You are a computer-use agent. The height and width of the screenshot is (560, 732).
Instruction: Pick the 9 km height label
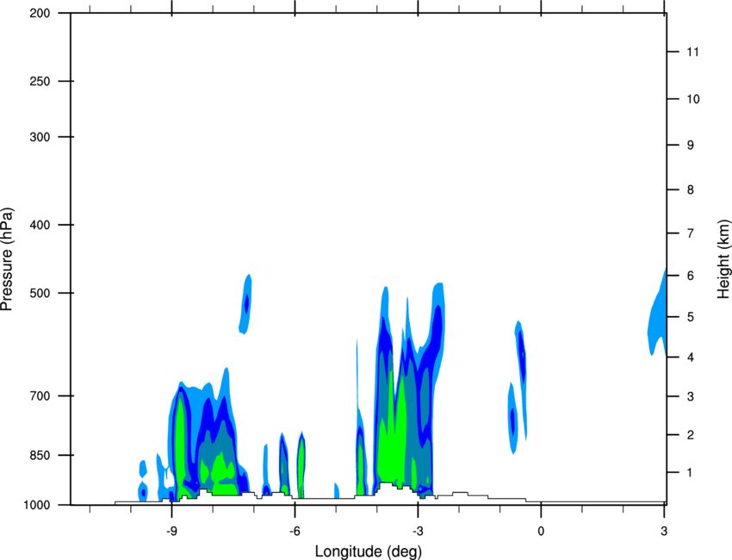(690, 146)
